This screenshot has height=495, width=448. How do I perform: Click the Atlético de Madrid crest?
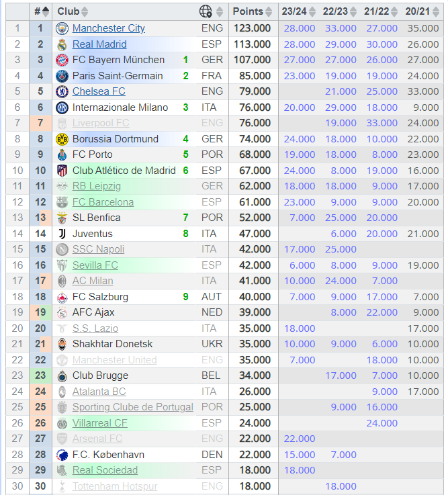[x=62, y=171]
